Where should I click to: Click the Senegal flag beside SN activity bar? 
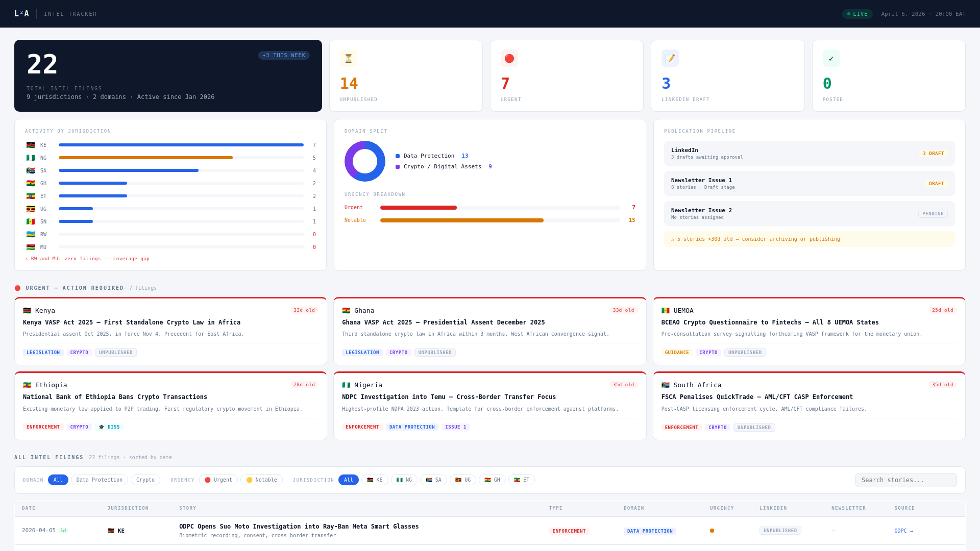tap(31, 221)
